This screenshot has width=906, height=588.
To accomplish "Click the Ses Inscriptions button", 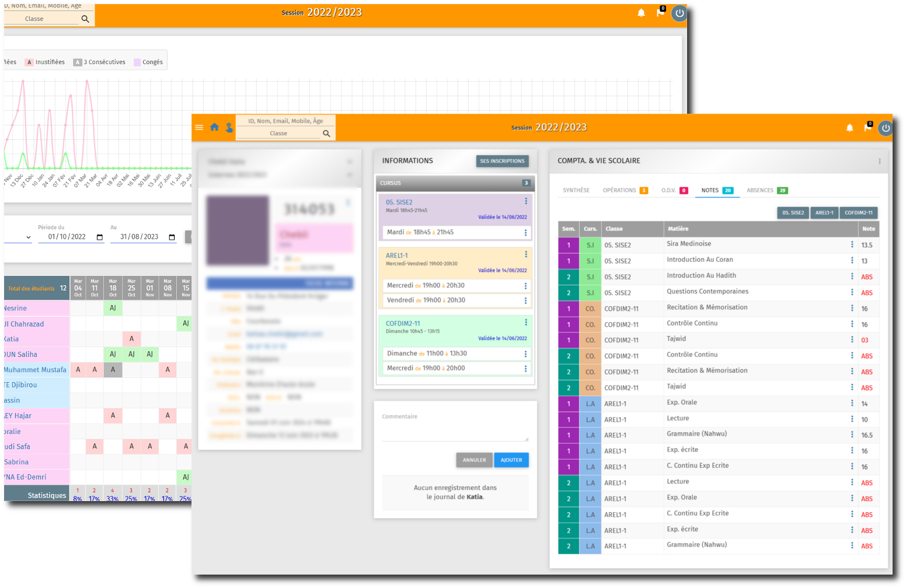I will click(x=502, y=161).
